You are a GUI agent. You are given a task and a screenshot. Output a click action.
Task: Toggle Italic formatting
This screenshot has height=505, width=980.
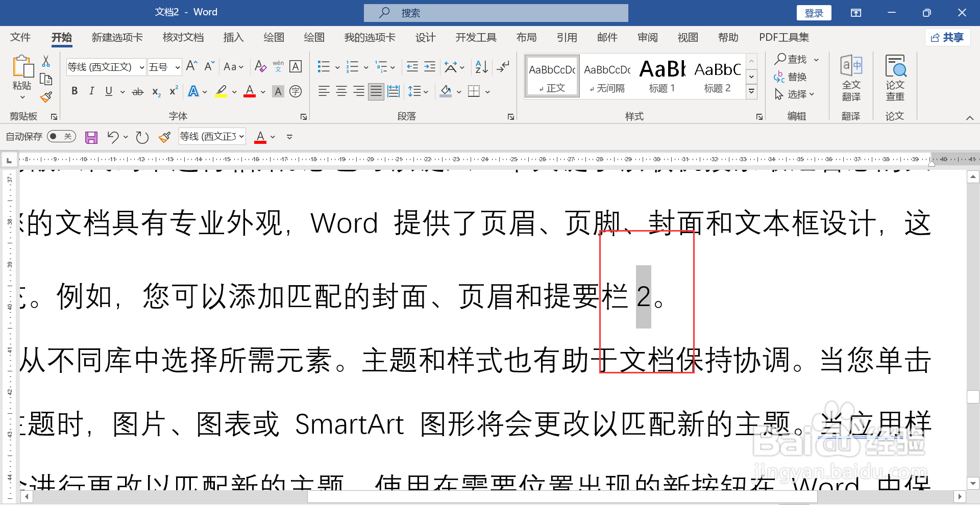(91, 91)
